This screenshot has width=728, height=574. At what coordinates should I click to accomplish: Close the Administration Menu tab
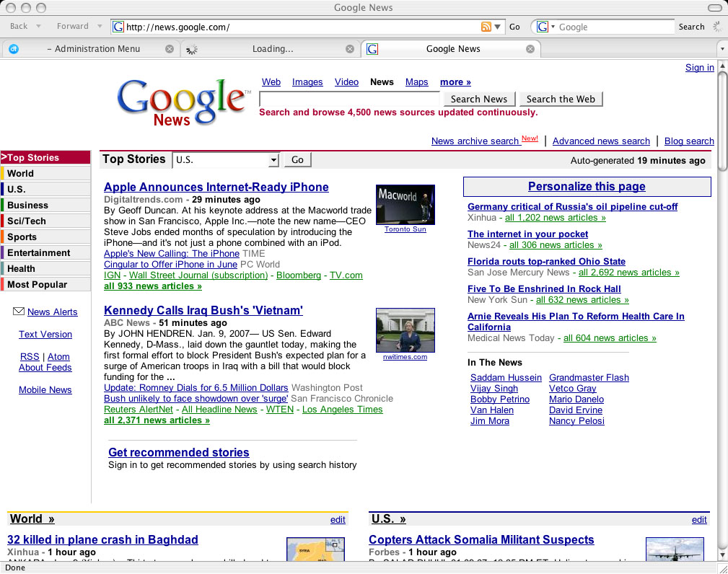[170, 49]
